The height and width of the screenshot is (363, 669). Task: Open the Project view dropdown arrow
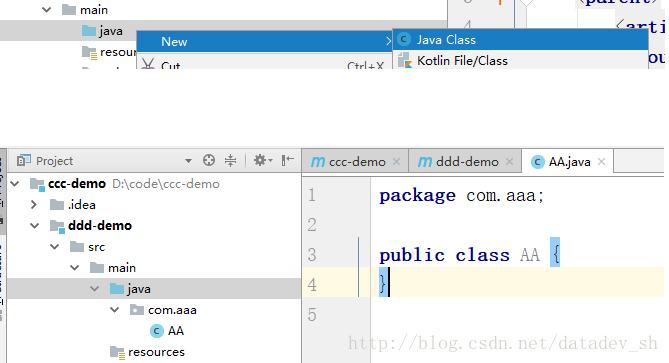[188, 161]
